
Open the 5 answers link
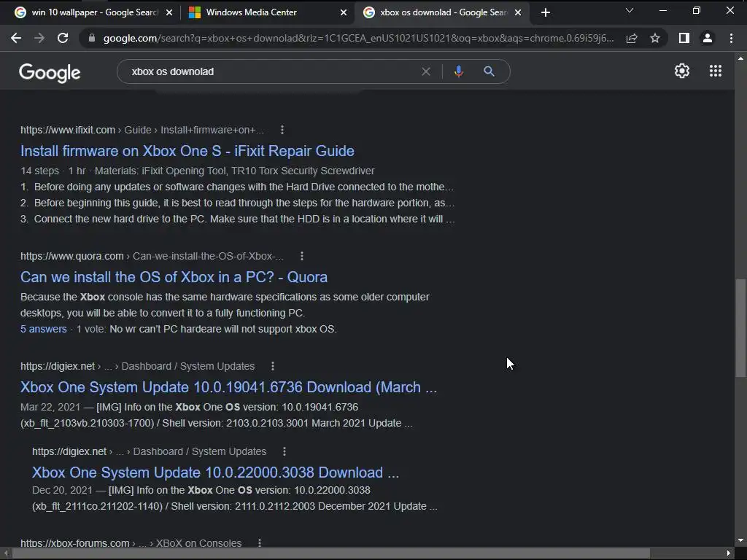pyautogui.click(x=43, y=329)
